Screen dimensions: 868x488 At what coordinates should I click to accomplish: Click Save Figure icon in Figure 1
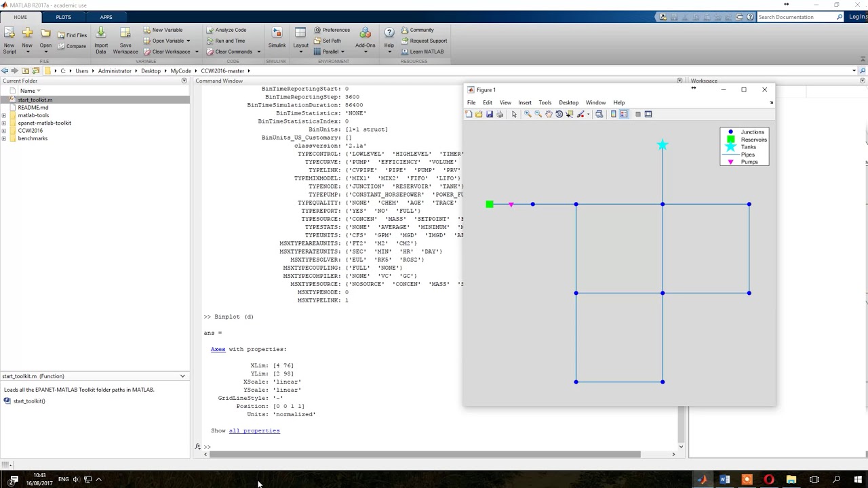(x=489, y=114)
